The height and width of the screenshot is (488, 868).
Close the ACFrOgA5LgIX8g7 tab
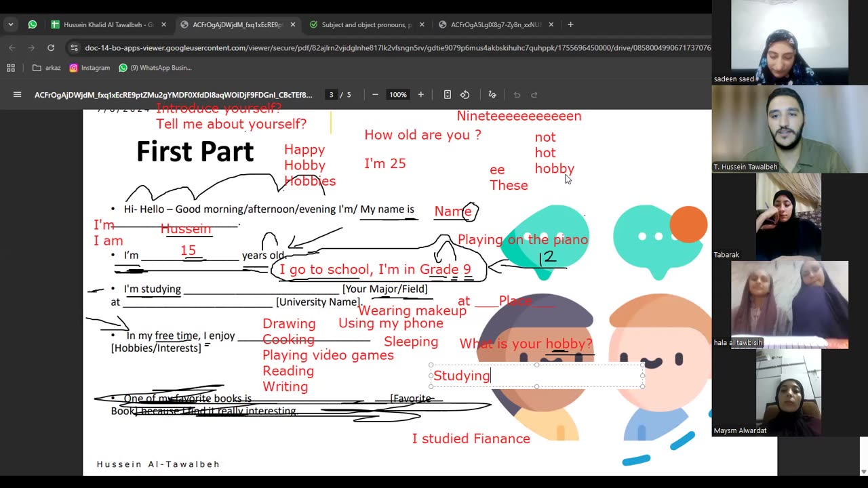click(x=551, y=24)
